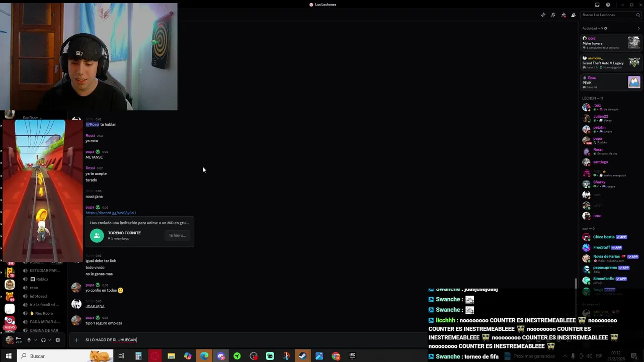The image size is (644, 362).
Task: Toggle microphone mute in user panel
Action: click(x=29, y=340)
